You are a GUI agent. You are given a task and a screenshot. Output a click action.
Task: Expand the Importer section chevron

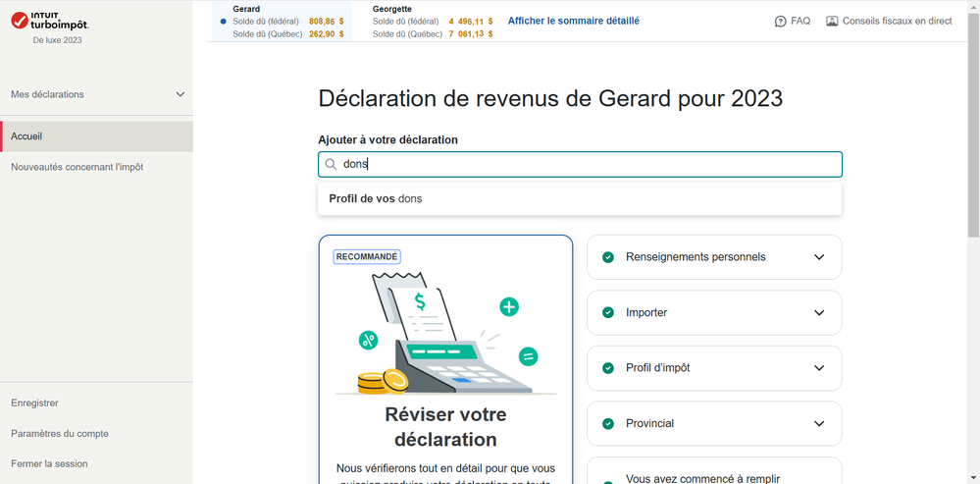tap(819, 313)
